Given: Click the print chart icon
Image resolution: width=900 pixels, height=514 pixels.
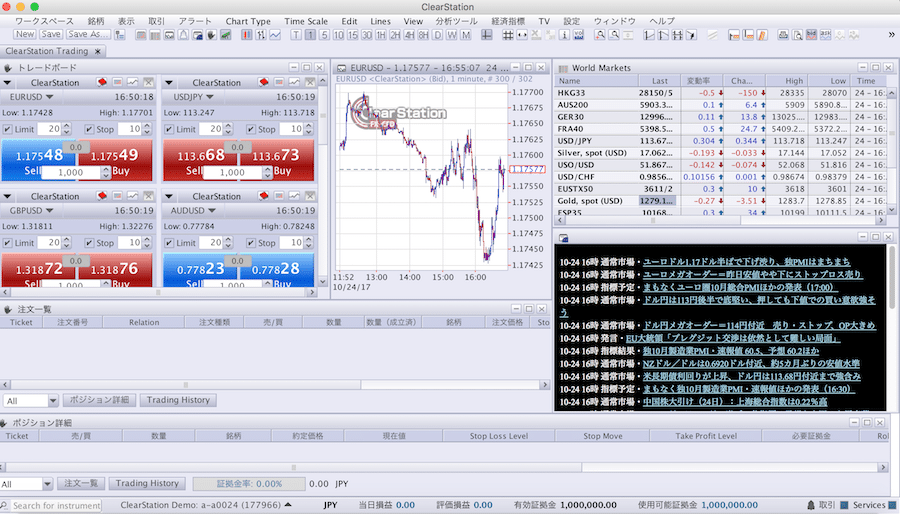Looking at the screenshot, I should click(x=783, y=35).
